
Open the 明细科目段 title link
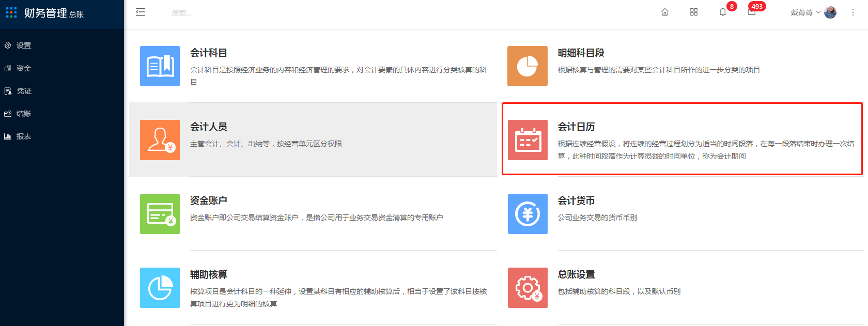pyautogui.click(x=581, y=53)
